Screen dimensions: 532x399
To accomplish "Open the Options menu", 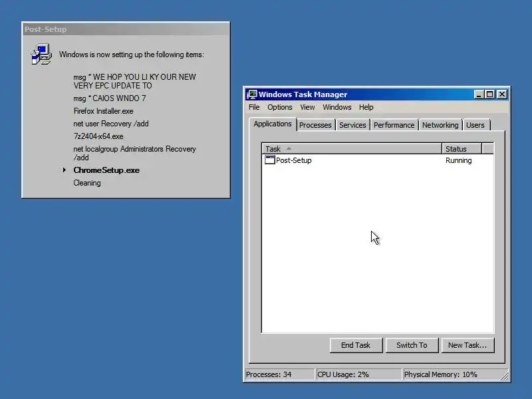I will coord(279,107).
